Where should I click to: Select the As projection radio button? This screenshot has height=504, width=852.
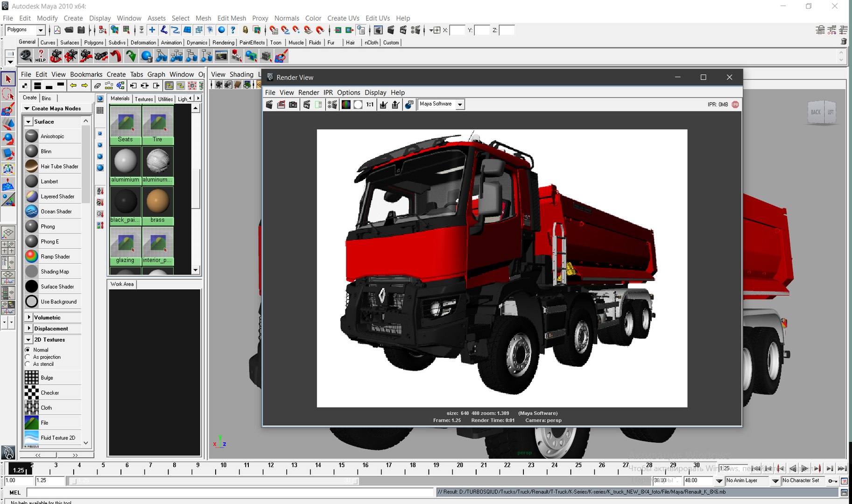point(28,357)
